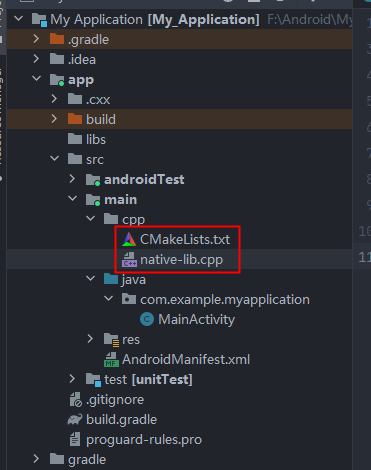The image size is (371, 470).
Task: Select the build.gradle file under app
Action: pyautogui.click(x=121, y=420)
